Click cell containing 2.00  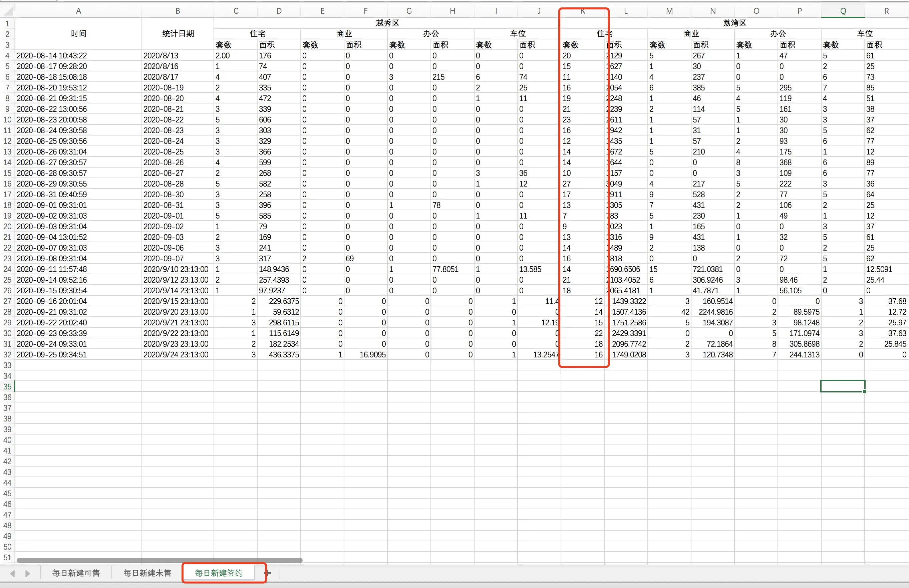pos(236,56)
